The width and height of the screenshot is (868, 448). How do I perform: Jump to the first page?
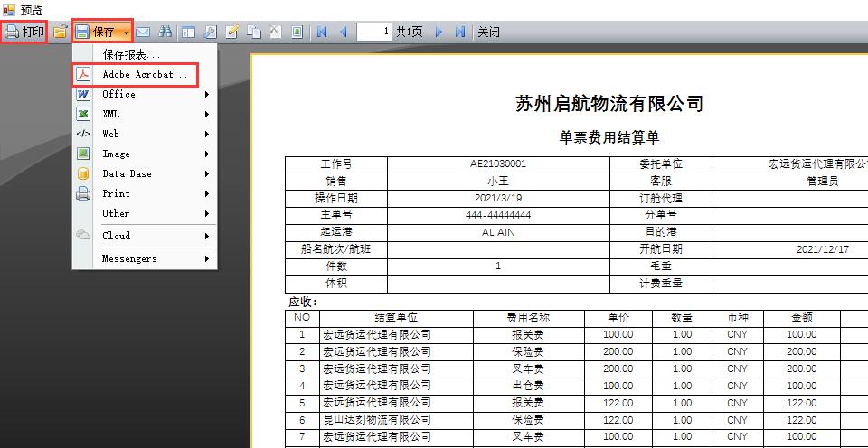[x=322, y=33]
